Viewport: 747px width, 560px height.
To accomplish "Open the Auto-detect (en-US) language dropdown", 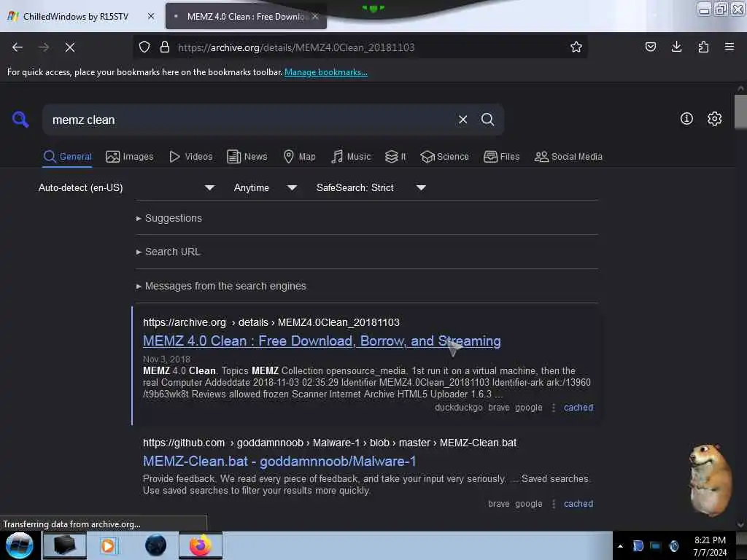I will click(125, 187).
